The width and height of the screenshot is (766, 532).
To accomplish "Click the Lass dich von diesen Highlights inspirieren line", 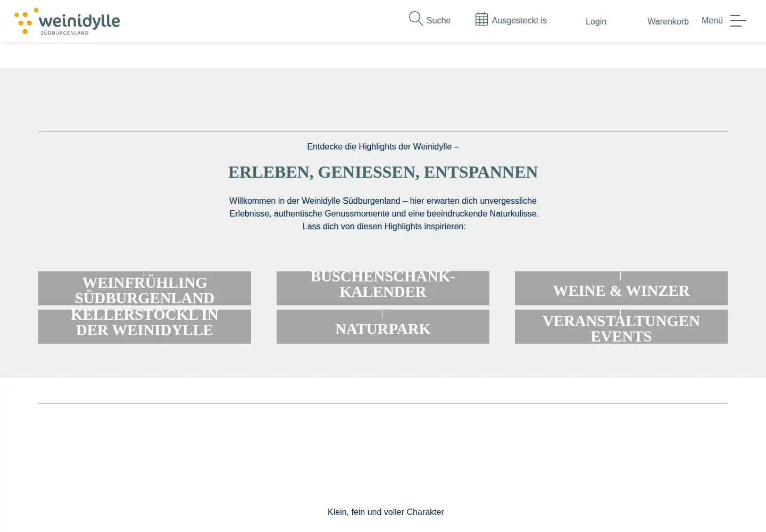I will 384,226.
